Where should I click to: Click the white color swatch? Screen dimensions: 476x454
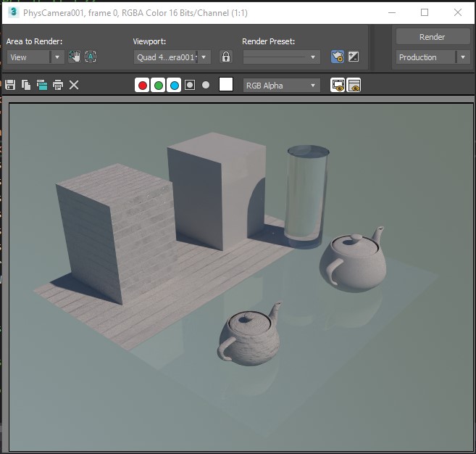pos(226,85)
